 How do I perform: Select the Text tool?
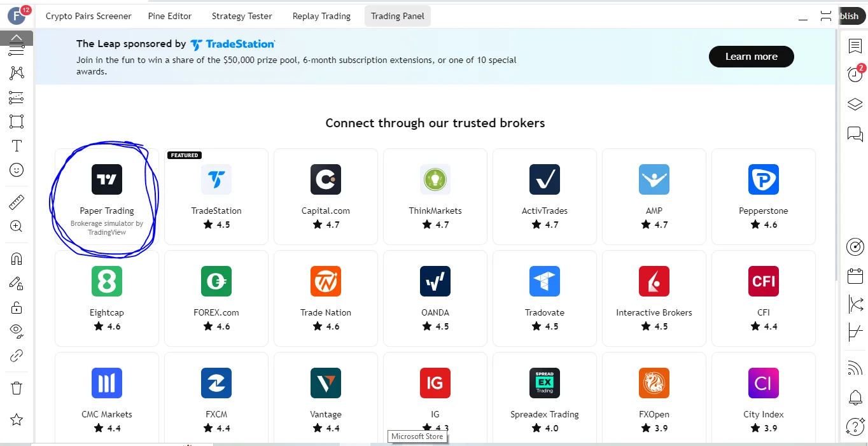click(17, 146)
